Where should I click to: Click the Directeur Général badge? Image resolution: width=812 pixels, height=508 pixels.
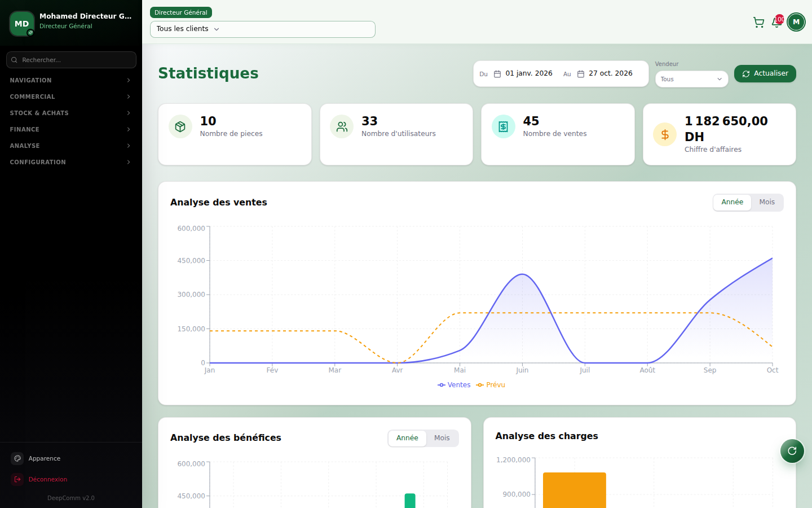(x=181, y=12)
